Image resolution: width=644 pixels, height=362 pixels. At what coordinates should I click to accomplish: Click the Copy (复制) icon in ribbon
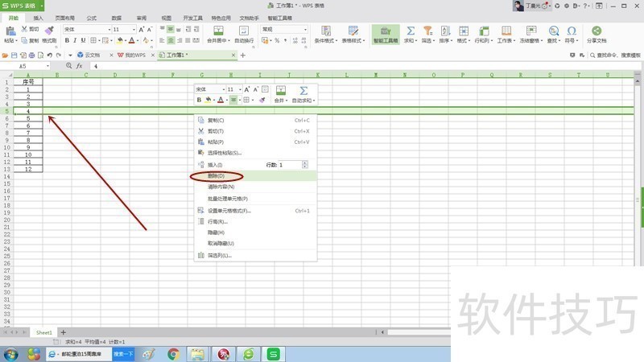pyautogui.click(x=25, y=41)
